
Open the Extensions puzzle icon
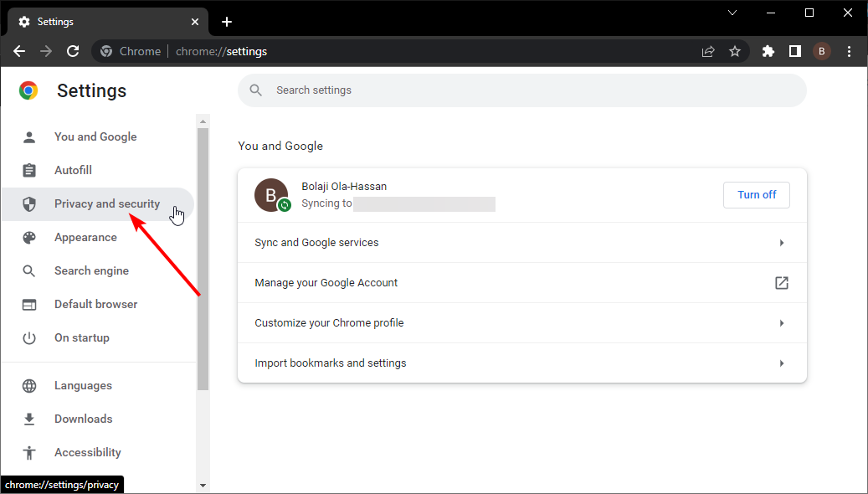pos(768,52)
